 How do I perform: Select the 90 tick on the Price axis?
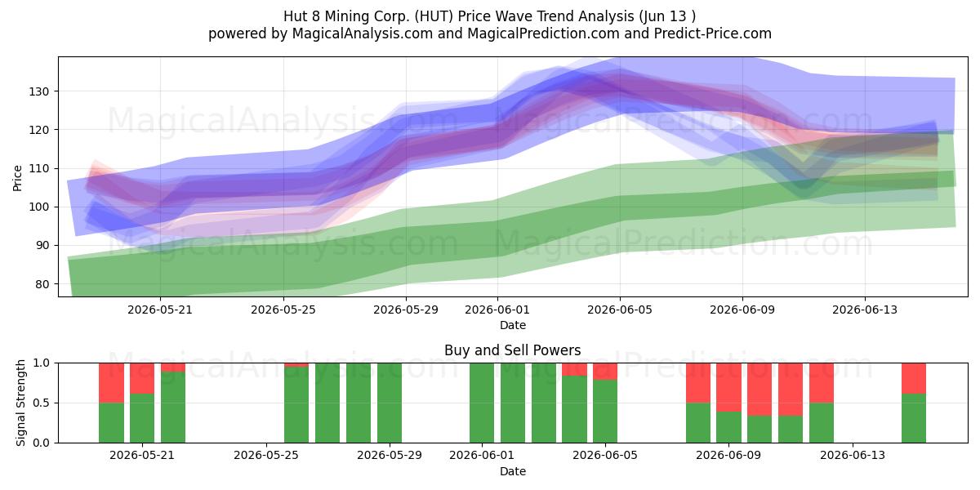pyautogui.click(x=43, y=245)
